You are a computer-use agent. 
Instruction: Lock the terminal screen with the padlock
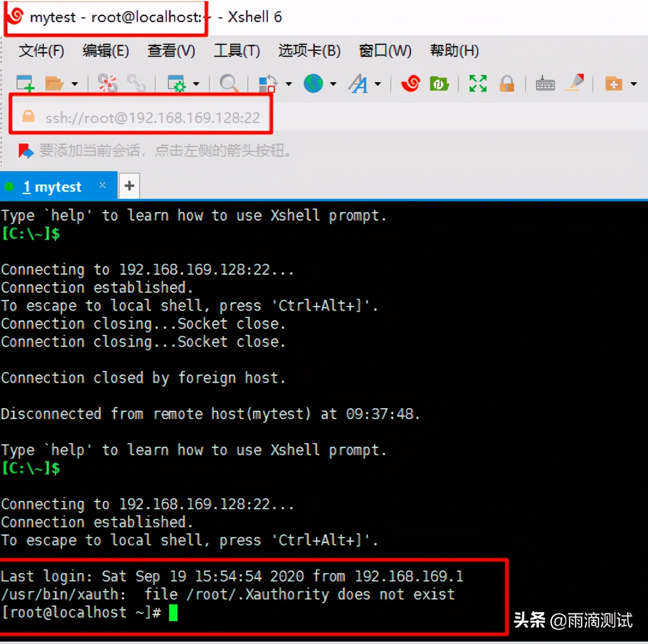[507, 84]
